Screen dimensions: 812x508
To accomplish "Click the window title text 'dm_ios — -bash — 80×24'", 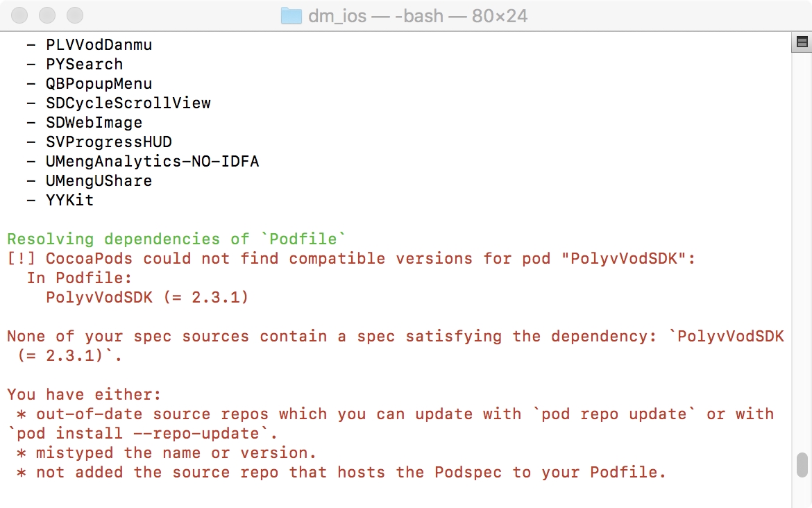I will pyautogui.click(x=418, y=15).
